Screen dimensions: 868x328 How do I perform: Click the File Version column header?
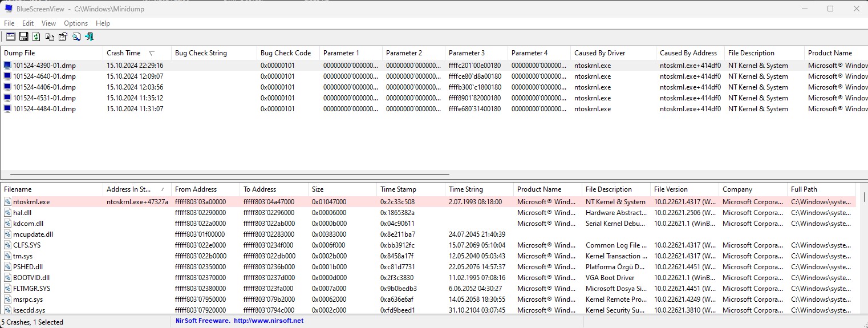point(684,189)
